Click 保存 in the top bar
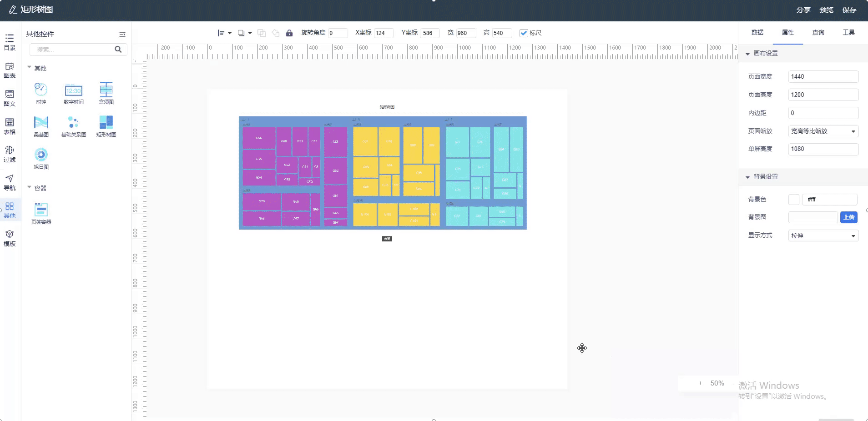The height and width of the screenshot is (421, 868). (x=849, y=10)
